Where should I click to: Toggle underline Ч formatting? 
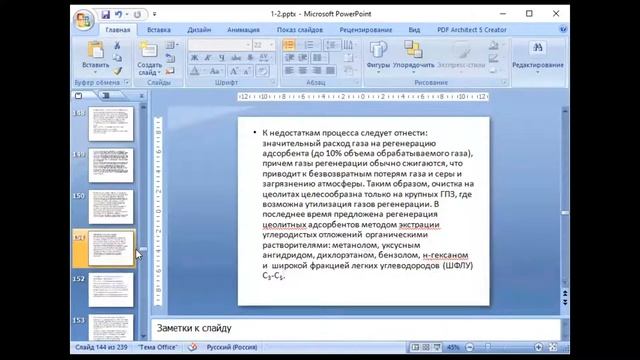(222, 58)
